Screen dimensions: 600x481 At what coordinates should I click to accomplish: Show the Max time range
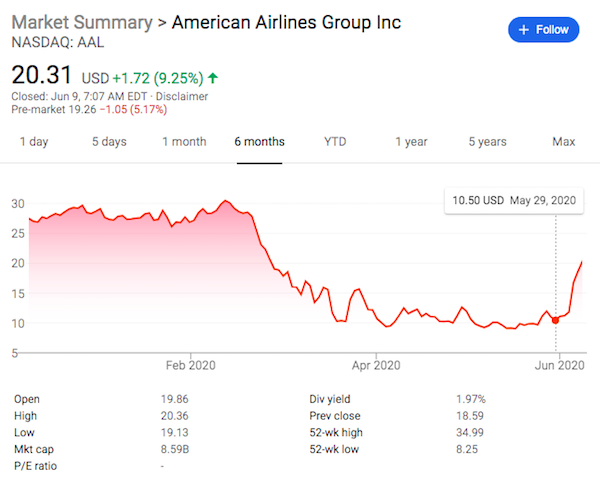pyautogui.click(x=563, y=142)
